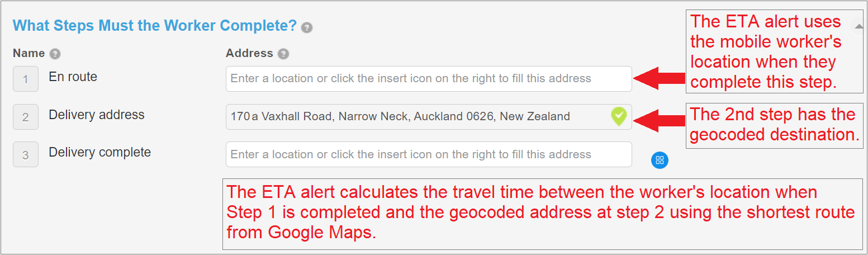Click the green geocoded marker in Delivery address

(x=619, y=117)
